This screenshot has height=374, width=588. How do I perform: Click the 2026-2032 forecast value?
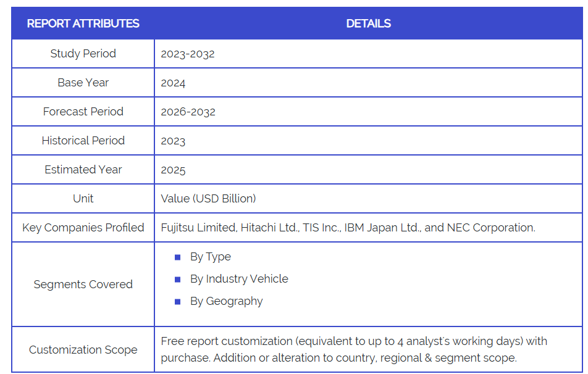point(188,112)
